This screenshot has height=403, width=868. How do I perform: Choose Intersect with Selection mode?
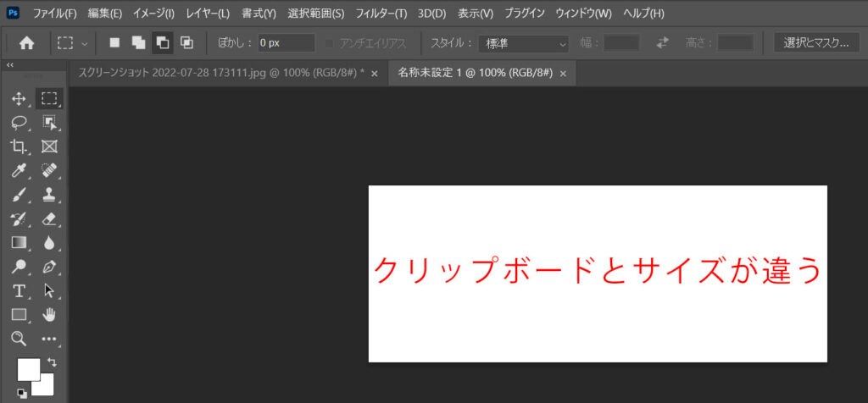(187, 42)
